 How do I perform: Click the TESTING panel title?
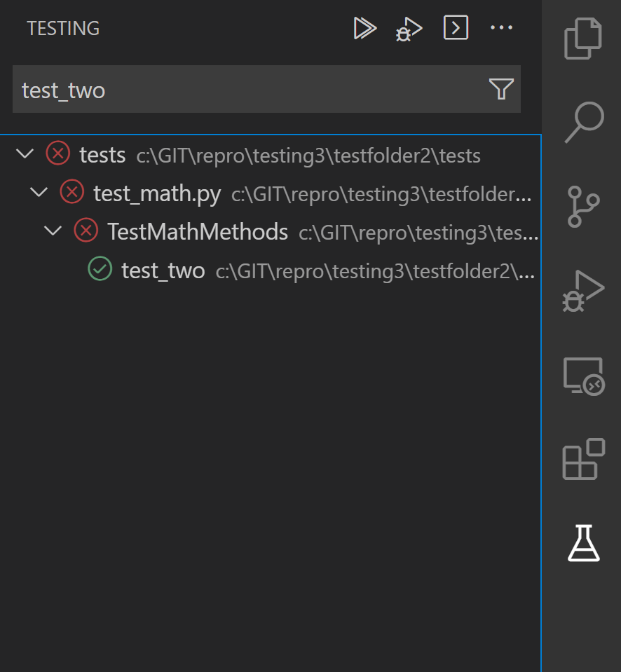(x=63, y=28)
